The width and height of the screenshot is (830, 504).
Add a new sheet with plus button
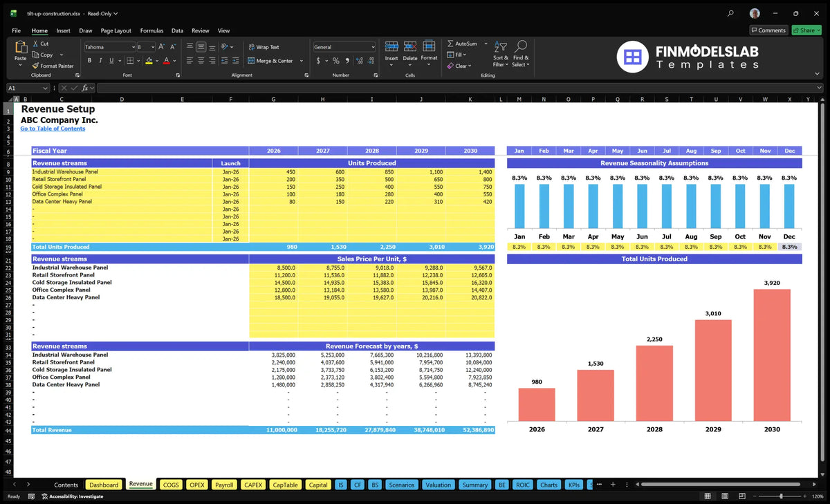click(x=611, y=485)
